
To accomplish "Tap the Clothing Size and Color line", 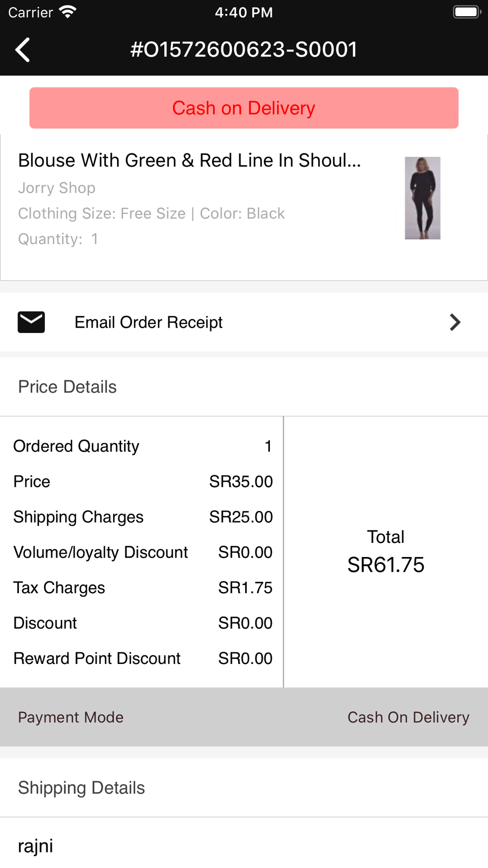I will [151, 213].
